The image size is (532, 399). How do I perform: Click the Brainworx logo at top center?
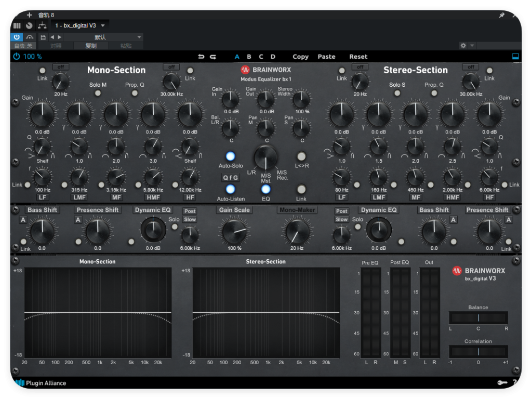[x=266, y=70]
